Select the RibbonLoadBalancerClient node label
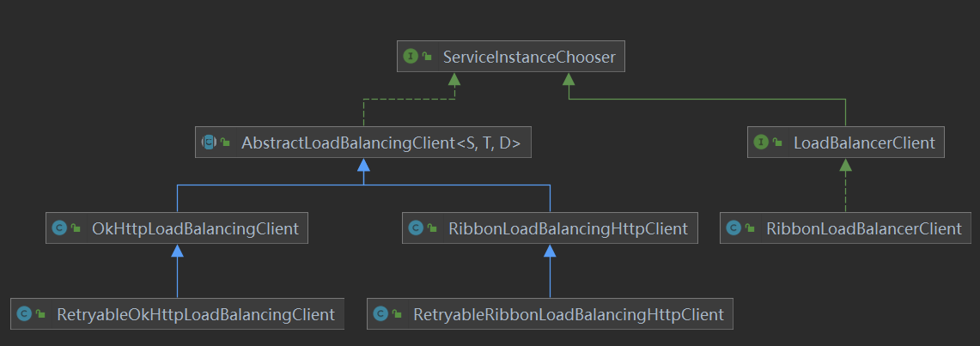The height and width of the screenshot is (346, 980). pyautogui.click(x=864, y=229)
